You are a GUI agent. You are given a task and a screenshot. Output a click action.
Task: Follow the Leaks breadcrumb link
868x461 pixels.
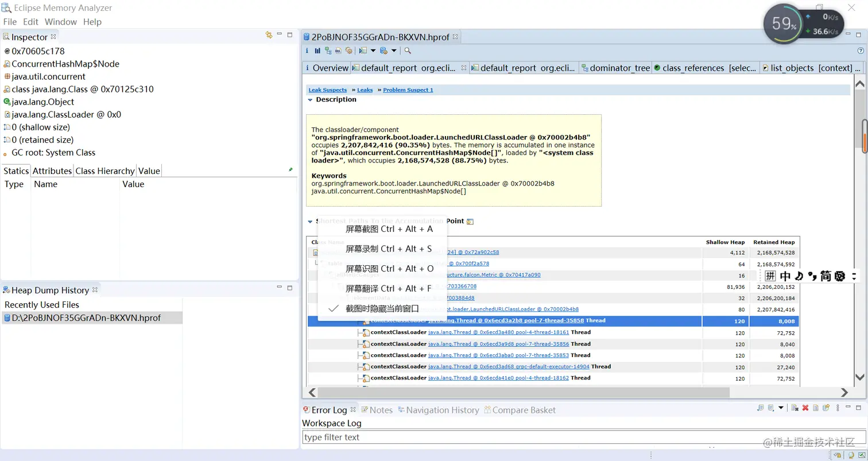[365, 90]
